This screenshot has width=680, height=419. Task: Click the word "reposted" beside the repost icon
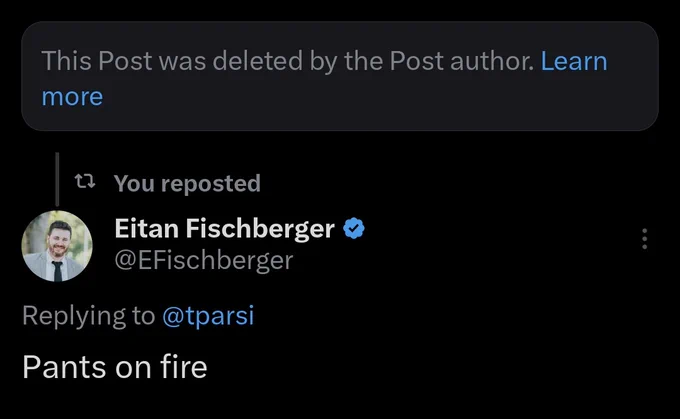(x=211, y=184)
